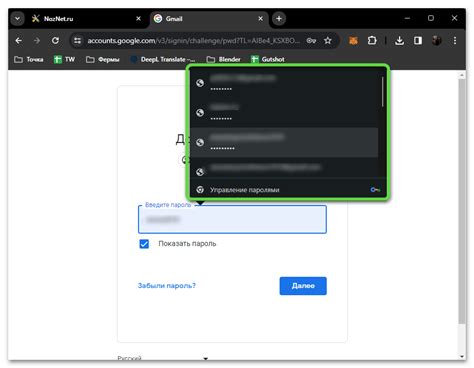Open the Точка bookmarks folder

[x=29, y=59]
